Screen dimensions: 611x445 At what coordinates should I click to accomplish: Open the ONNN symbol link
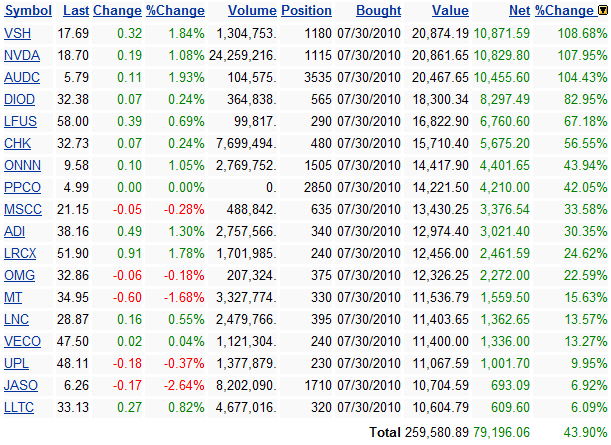pyautogui.click(x=23, y=166)
